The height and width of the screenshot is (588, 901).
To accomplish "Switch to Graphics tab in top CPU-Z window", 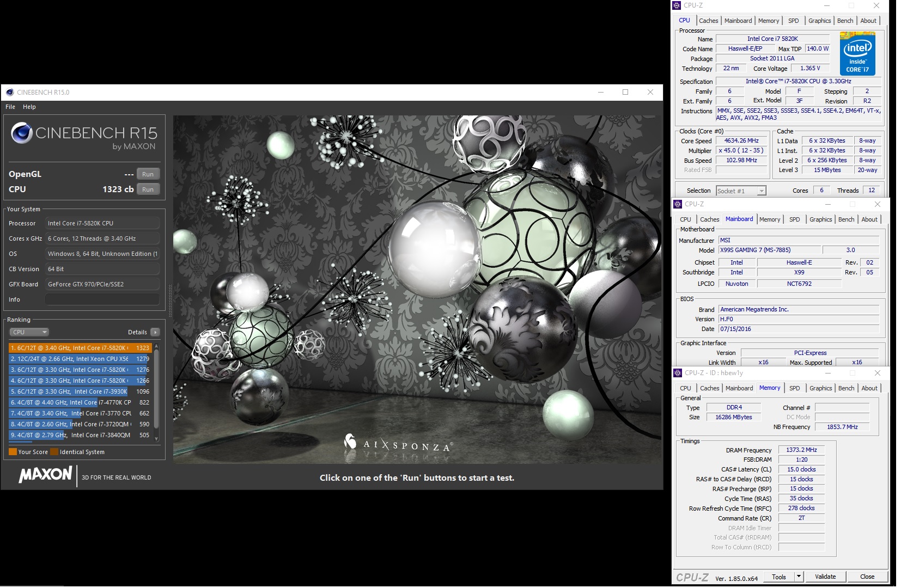I will [819, 21].
